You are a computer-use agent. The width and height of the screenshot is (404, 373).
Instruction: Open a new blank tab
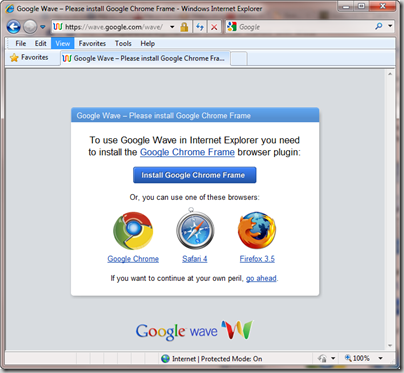click(239, 59)
